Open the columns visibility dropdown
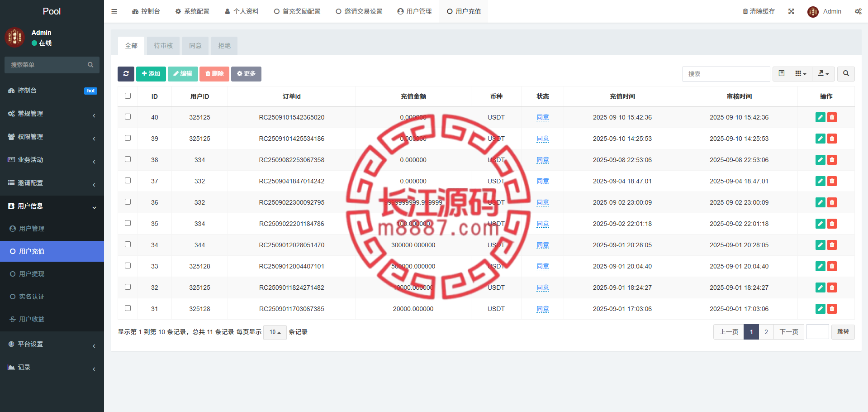The height and width of the screenshot is (412, 868). pyautogui.click(x=801, y=74)
